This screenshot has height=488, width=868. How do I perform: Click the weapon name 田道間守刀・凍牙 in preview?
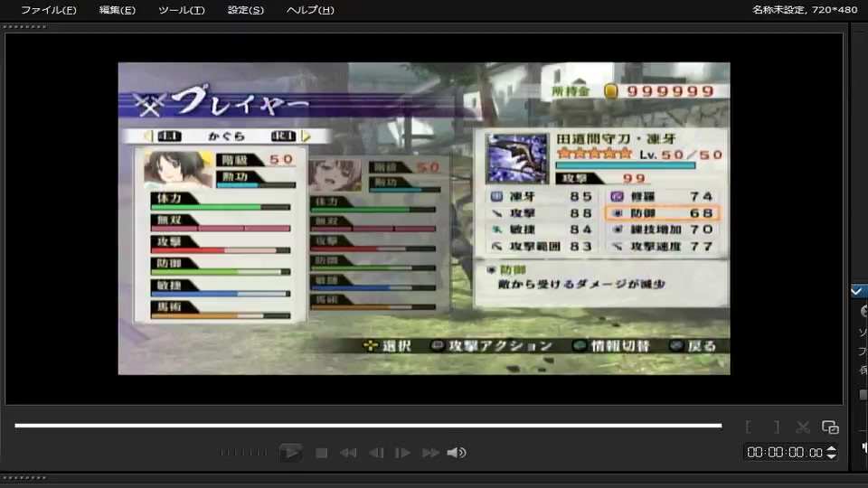[616, 139]
